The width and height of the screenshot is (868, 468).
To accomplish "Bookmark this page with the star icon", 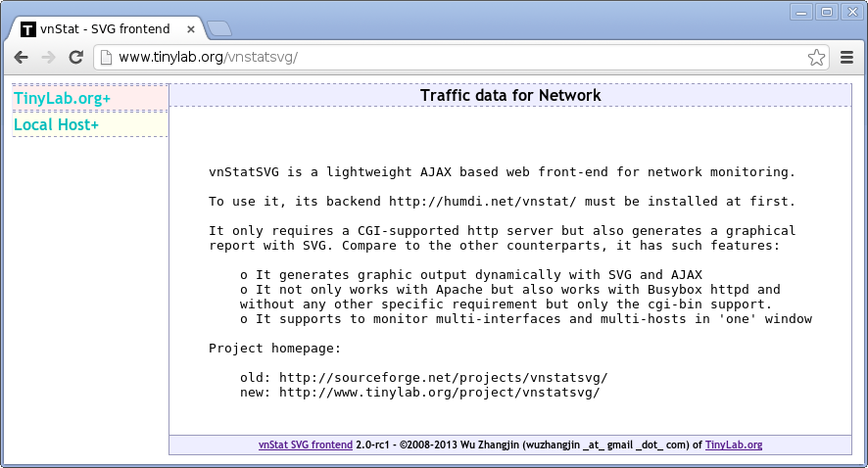I will click(x=816, y=58).
